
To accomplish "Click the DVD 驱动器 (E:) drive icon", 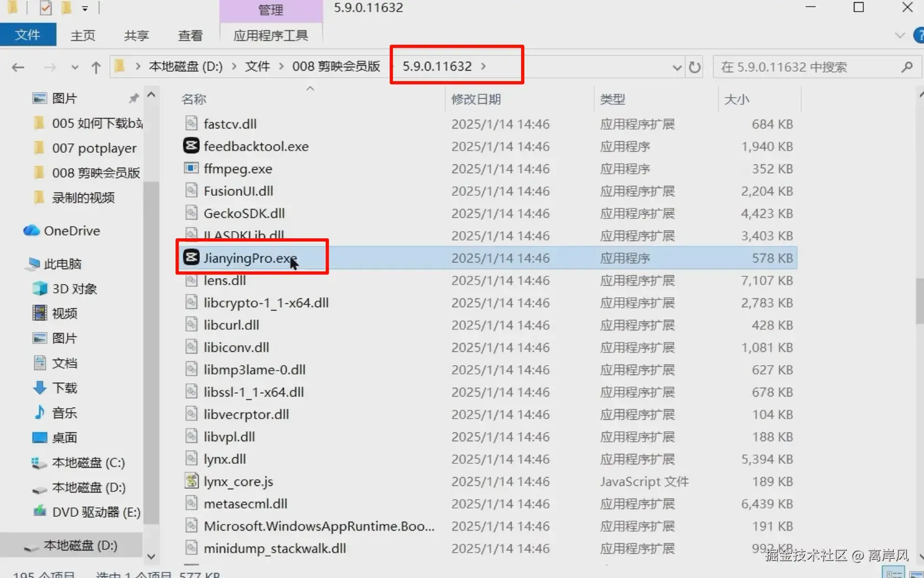I will [x=40, y=512].
